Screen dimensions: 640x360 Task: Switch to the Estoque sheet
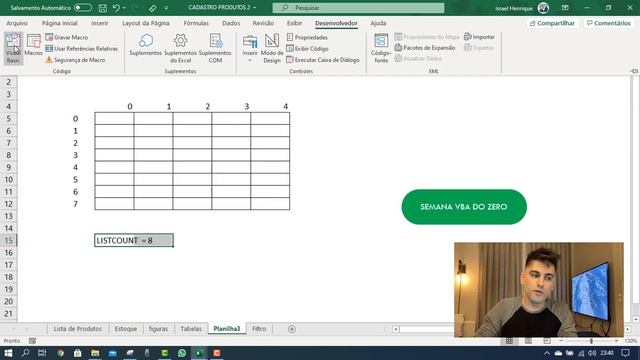click(126, 329)
